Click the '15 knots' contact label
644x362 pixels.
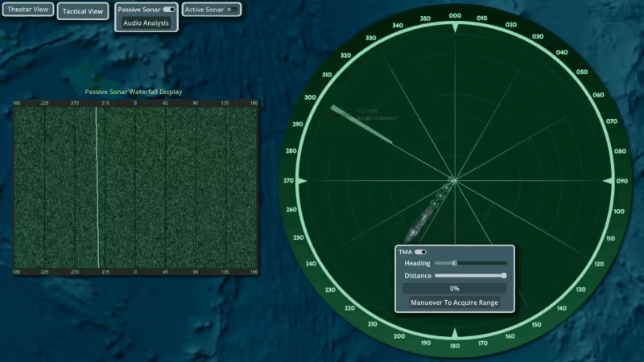(367, 111)
